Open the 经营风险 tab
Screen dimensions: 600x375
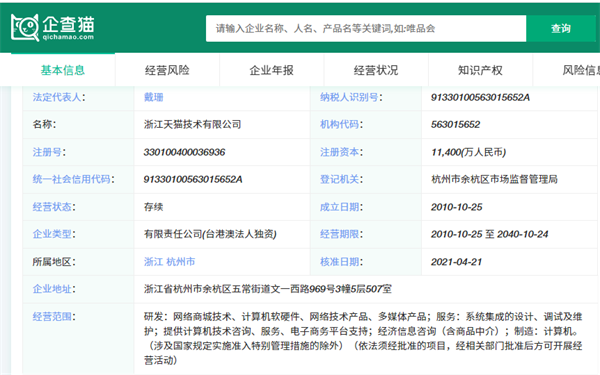[x=167, y=70]
